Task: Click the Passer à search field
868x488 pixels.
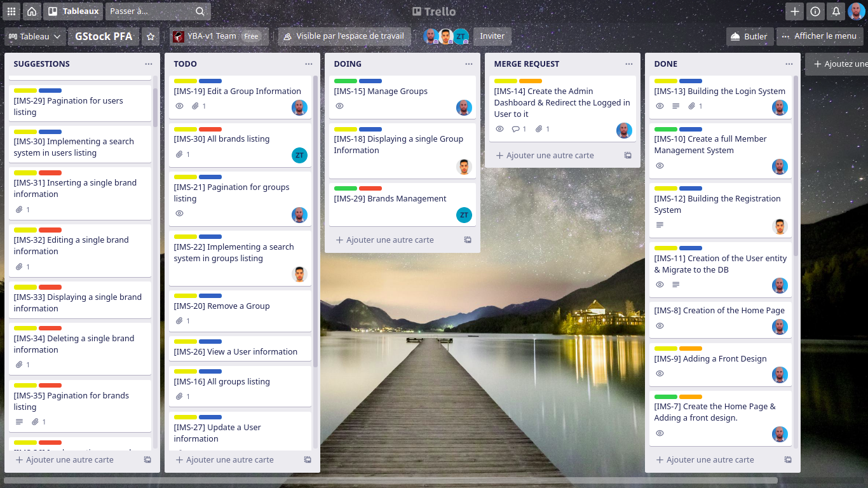Action: (x=151, y=11)
